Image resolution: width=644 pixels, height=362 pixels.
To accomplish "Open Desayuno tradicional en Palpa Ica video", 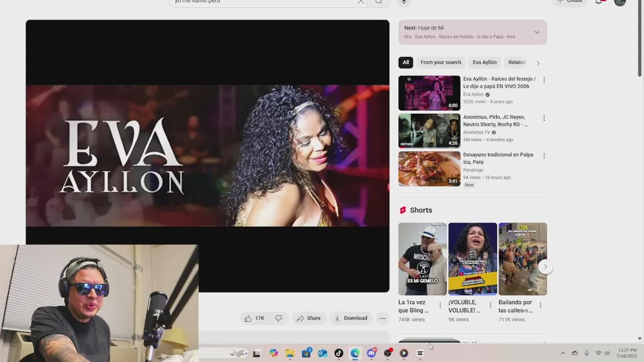I will click(x=429, y=169).
